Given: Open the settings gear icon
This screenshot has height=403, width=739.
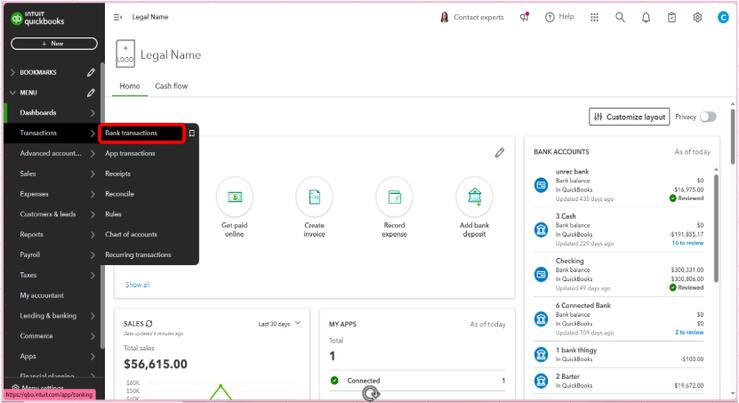Looking at the screenshot, I should pyautogui.click(x=698, y=17).
